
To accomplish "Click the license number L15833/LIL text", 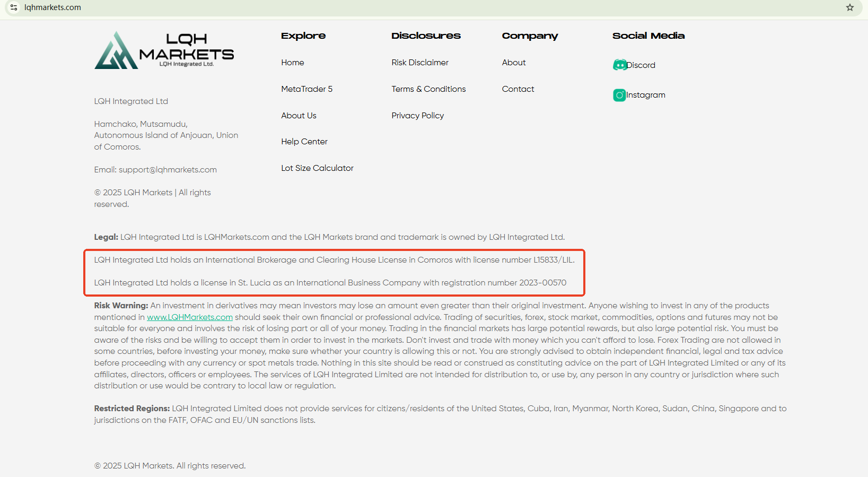I will pyautogui.click(x=554, y=260).
